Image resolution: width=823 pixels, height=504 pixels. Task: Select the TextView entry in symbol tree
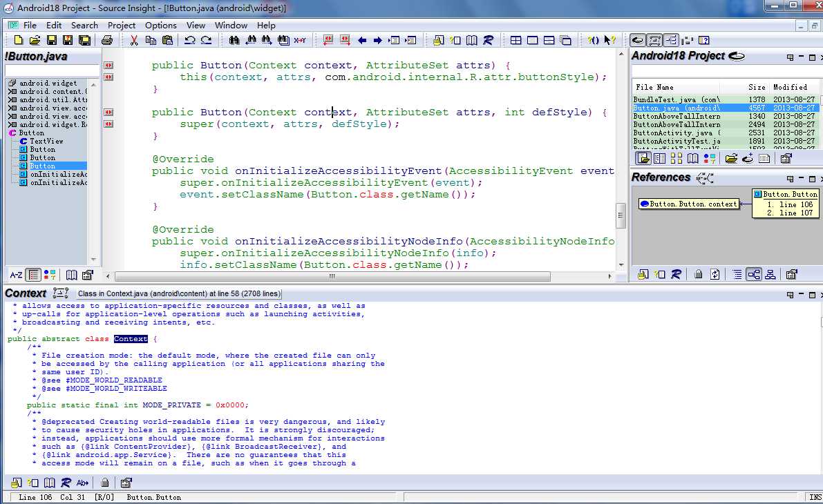tap(46, 141)
